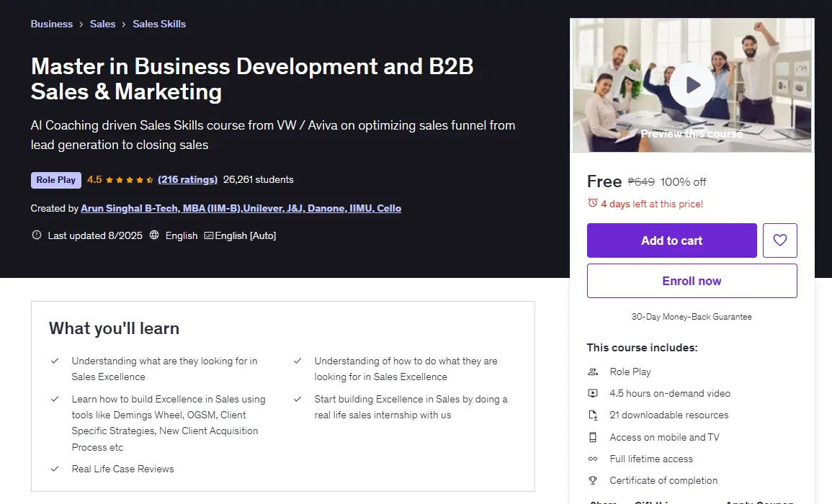Play the course preview video

tap(692, 85)
